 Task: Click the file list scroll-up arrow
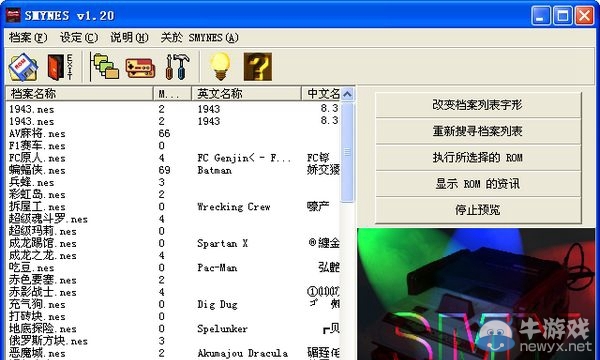347,94
